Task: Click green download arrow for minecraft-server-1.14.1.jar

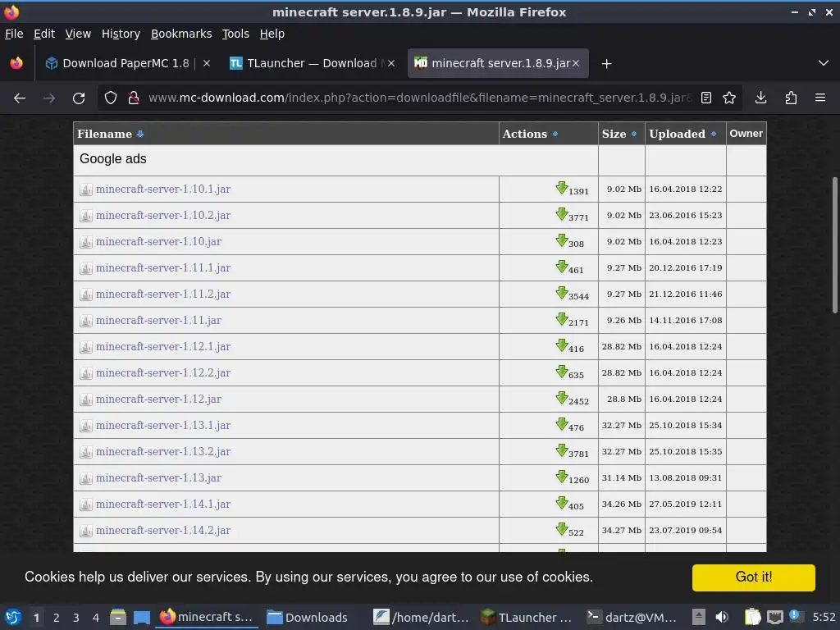Action: point(561,503)
